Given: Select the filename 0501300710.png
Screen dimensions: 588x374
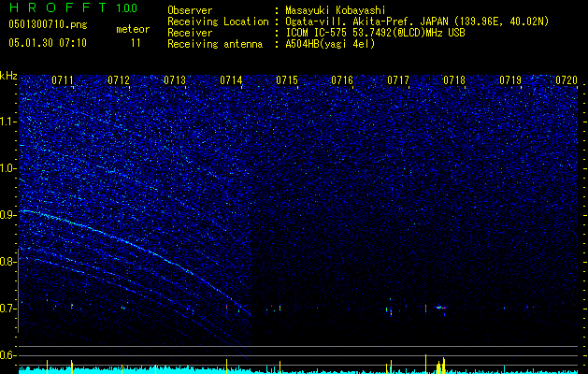Looking at the screenshot, I should [x=48, y=24].
